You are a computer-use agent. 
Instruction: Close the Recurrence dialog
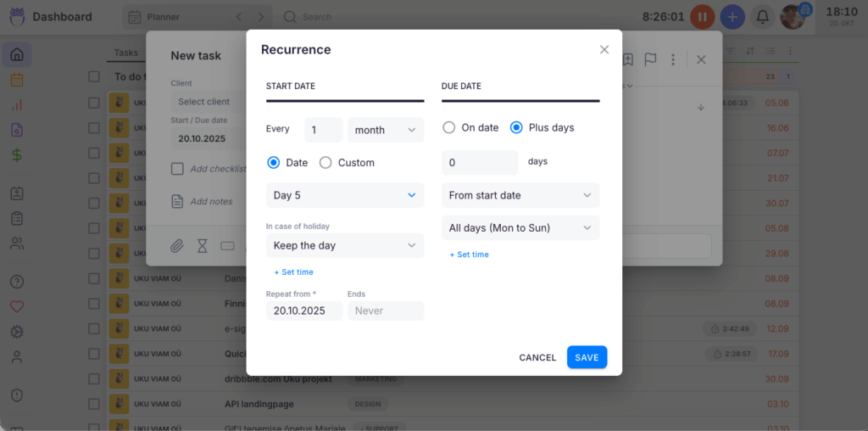(x=604, y=50)
